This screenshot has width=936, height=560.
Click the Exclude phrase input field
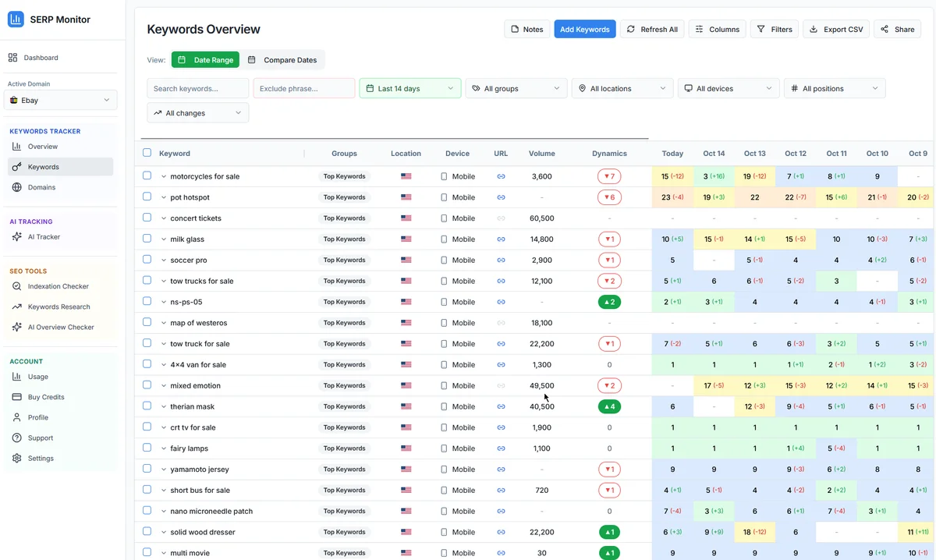pos(304,88)
